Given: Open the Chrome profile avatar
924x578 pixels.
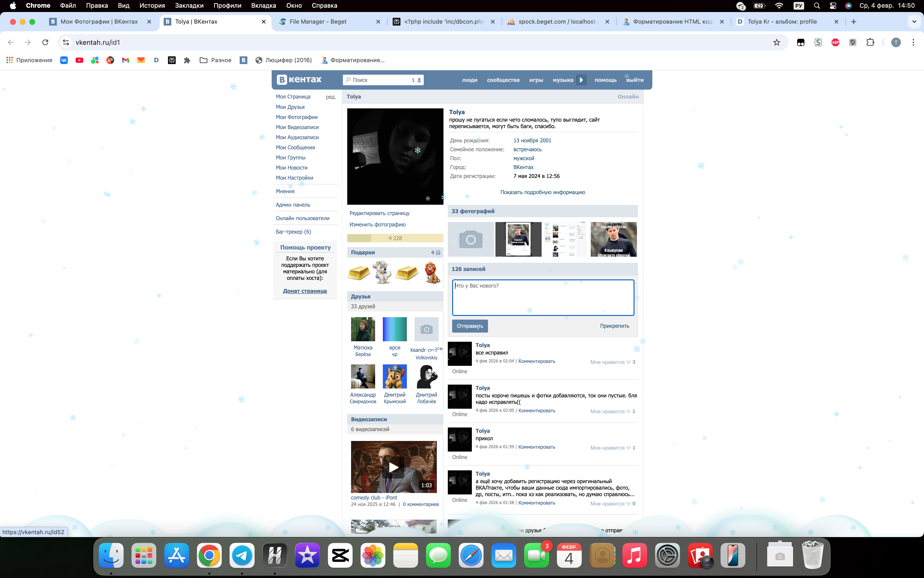Looking at the screenshot, I should point(896,42).
